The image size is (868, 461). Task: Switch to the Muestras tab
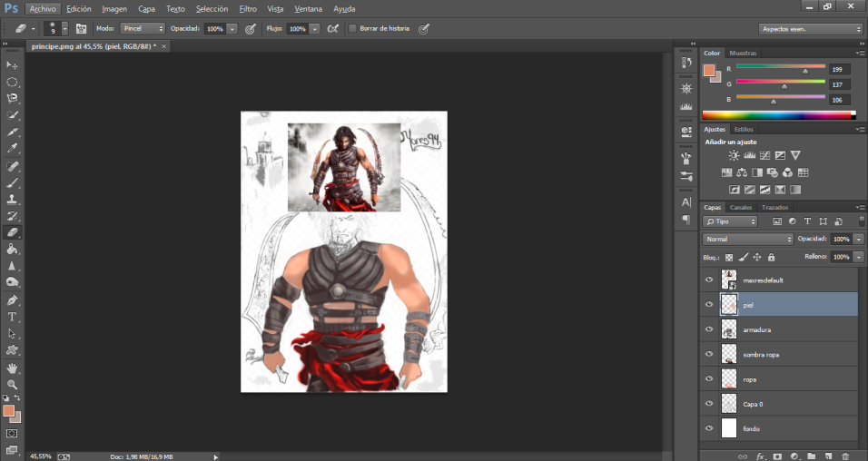tap(743, 54)
